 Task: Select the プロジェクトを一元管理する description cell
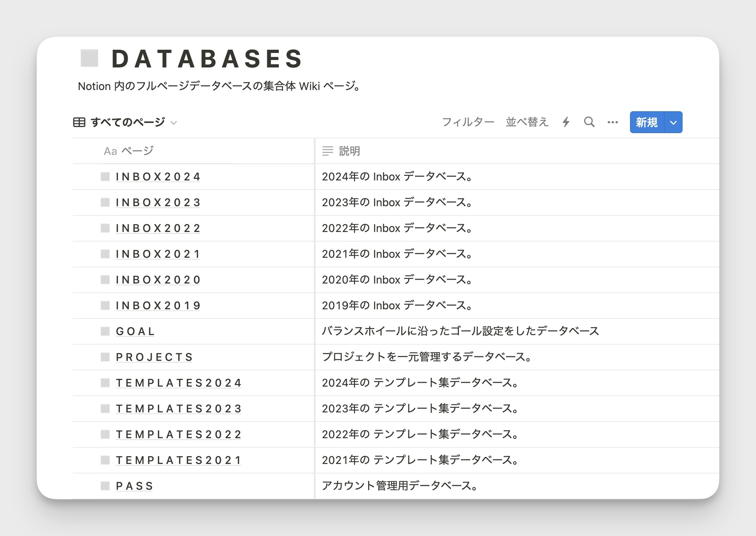click(517, 357)
